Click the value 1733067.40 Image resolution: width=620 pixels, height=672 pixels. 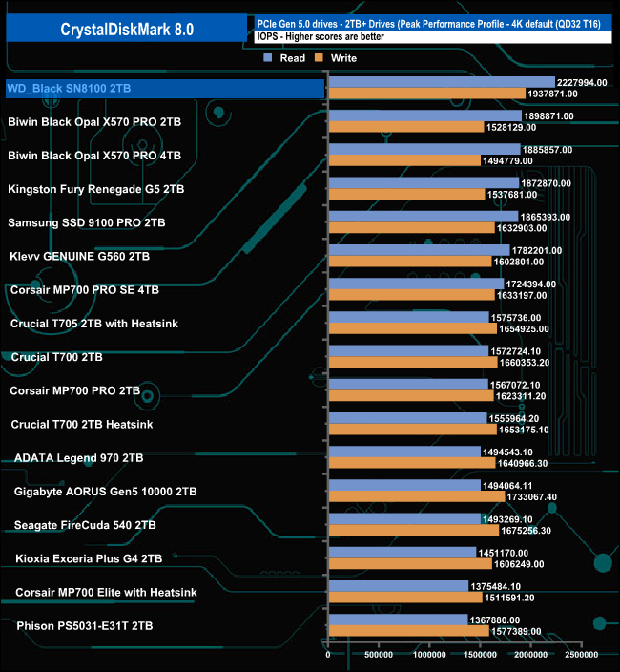tap(532, 496)
